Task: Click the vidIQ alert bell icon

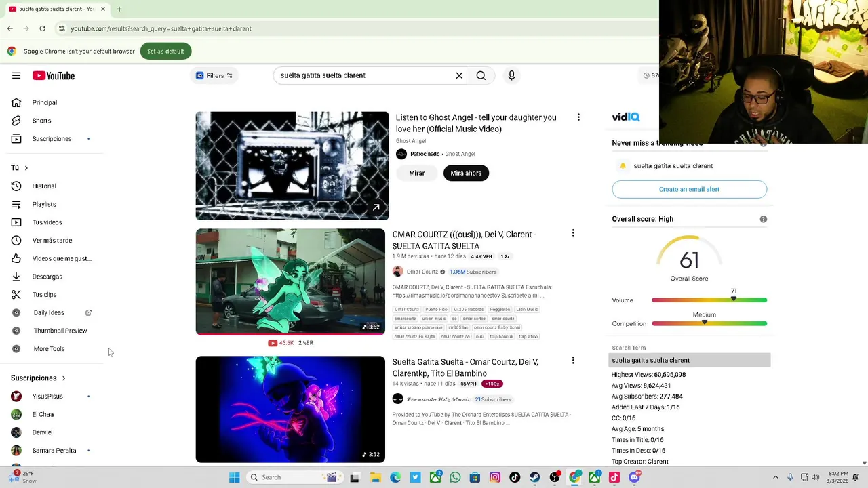Action: click(x=623, y=166)
